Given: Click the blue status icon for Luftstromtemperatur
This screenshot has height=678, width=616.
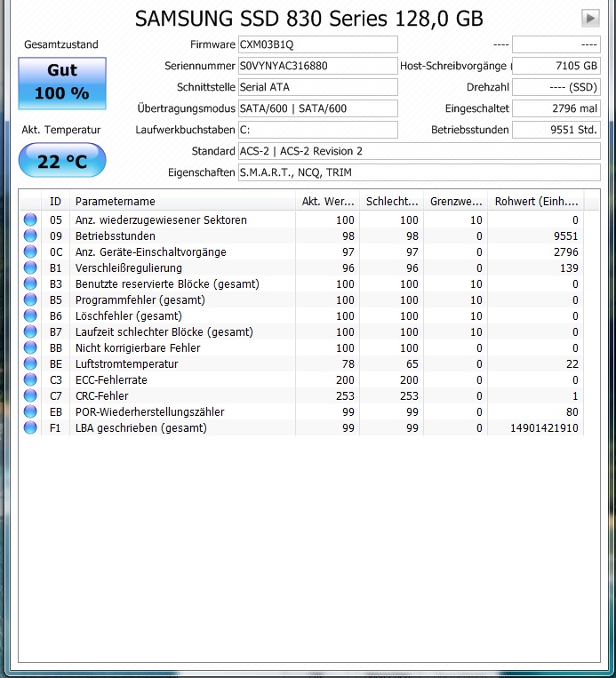Looking at the screenshot, I should [x=30, y=363].
